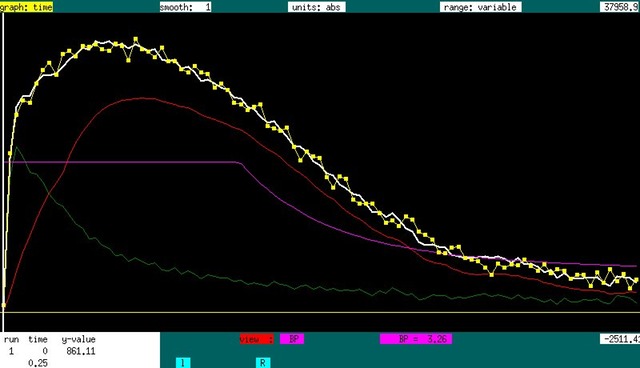The width and height of the screenshot is (640, 368).
Task: Click the red 'view :' label
Action: tap(256, 339)
